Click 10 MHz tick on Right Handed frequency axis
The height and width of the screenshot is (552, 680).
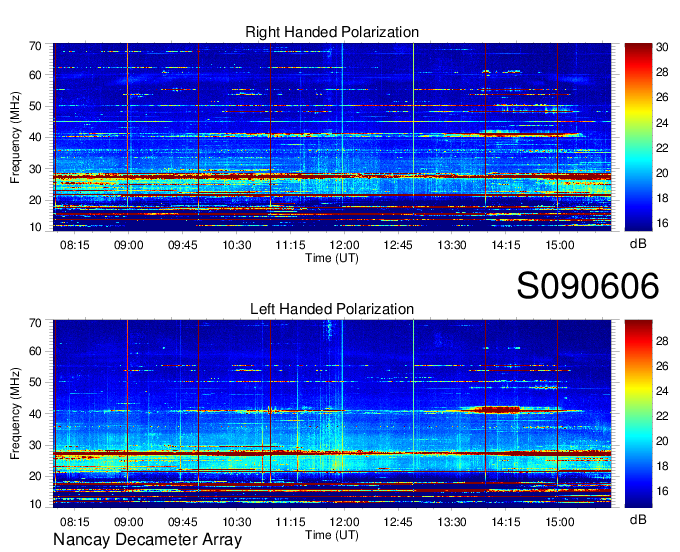point(35,227)
